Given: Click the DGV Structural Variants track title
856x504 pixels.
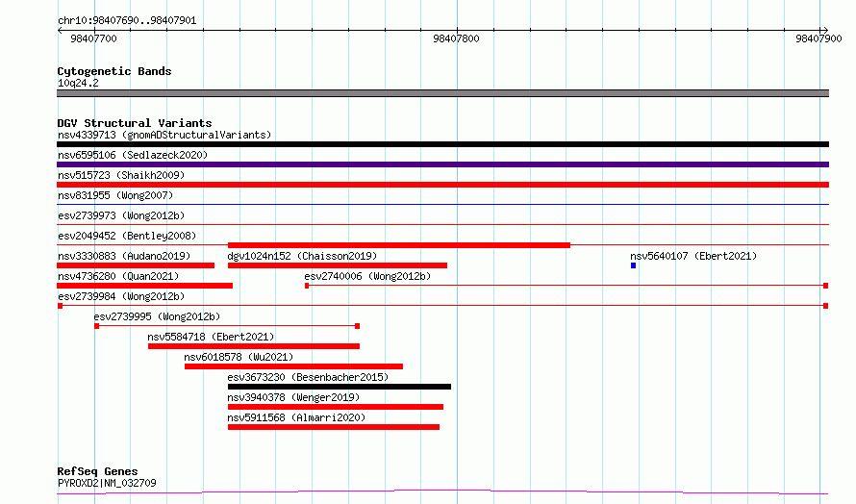Looking at the screenshot, I should [135, 123].
